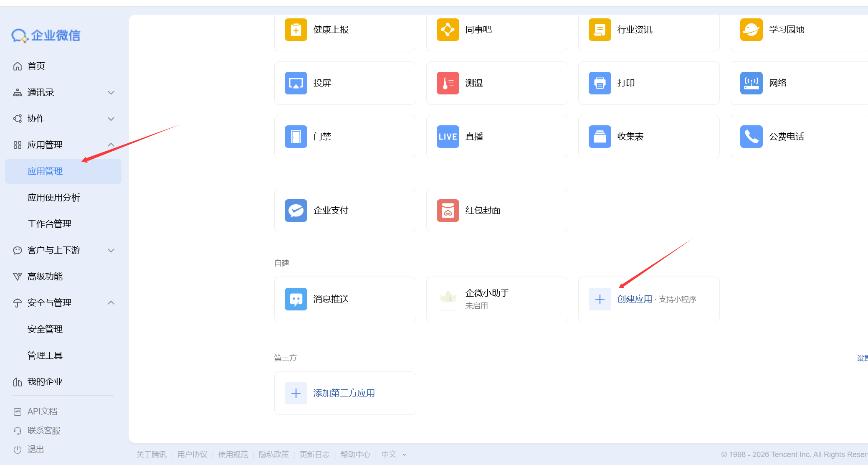Click the 网络 router app icon

click(751, 83)
